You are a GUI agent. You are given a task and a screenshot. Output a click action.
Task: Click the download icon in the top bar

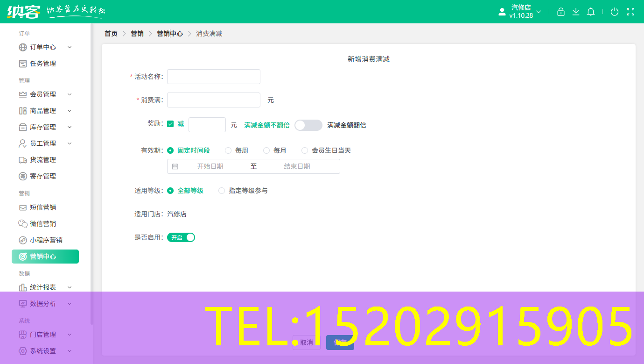pyautogui.click(x=575, y=12)
